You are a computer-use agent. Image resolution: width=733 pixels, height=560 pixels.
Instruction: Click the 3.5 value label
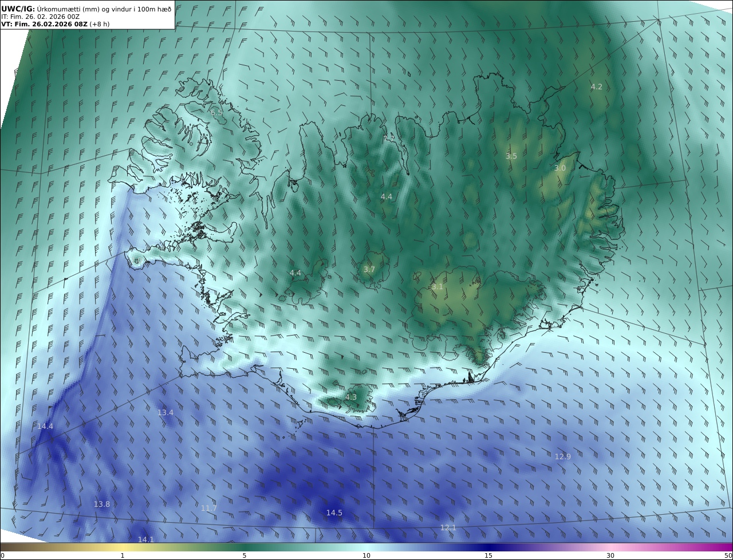coord(511,156)
